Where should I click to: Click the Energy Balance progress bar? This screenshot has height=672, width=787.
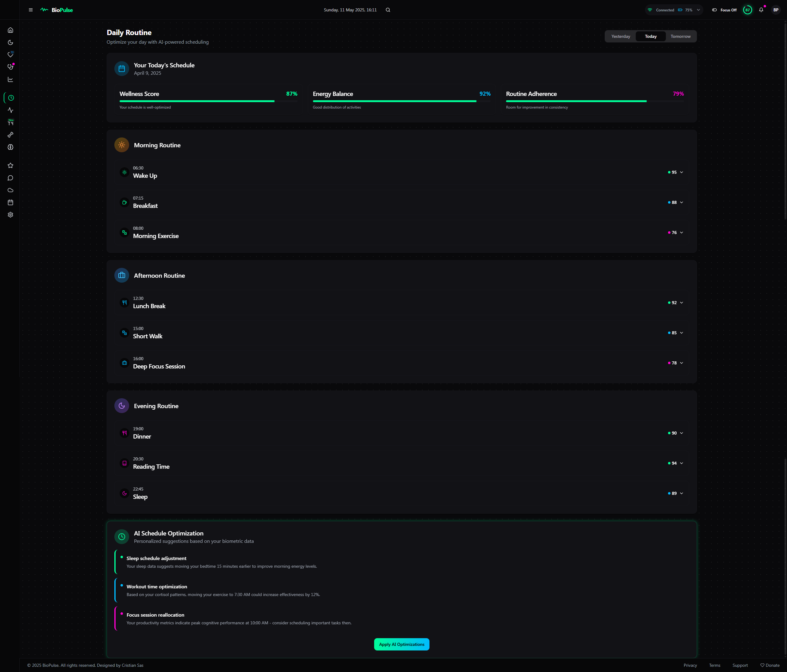tap(401, 101)
